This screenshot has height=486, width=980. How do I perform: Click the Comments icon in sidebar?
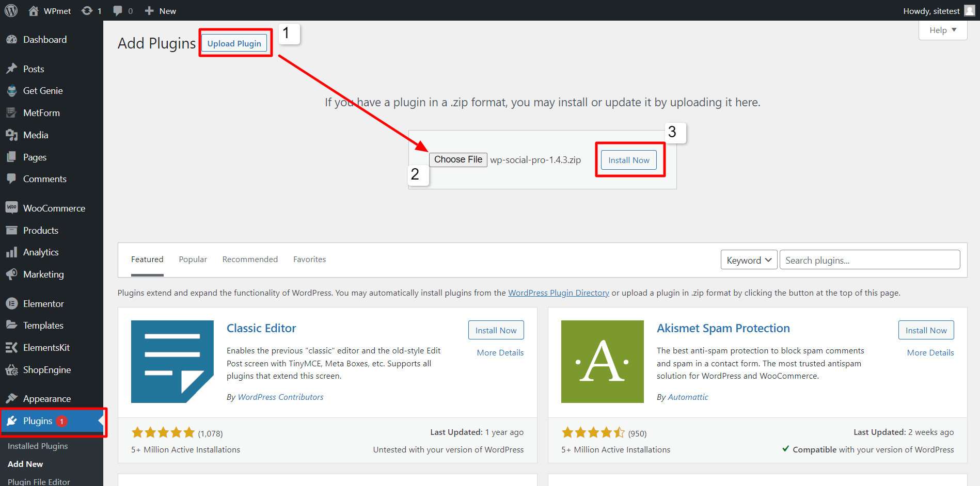[11, 179]
